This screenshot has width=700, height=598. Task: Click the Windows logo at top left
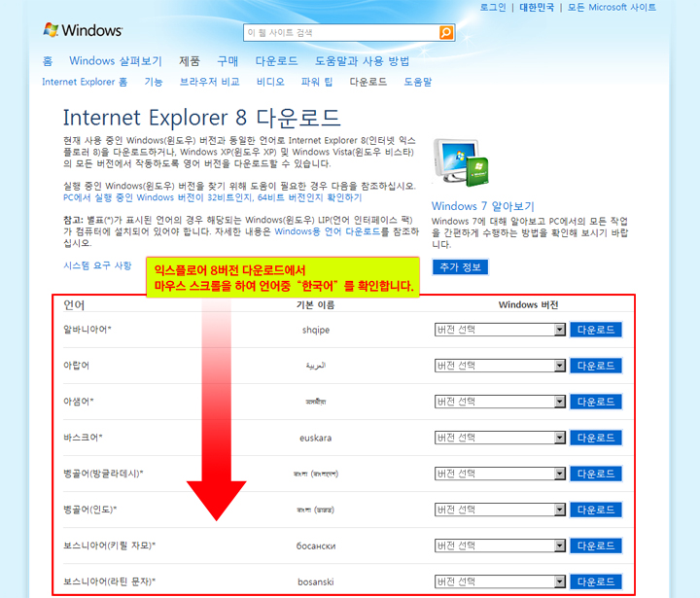pos(83,30)
